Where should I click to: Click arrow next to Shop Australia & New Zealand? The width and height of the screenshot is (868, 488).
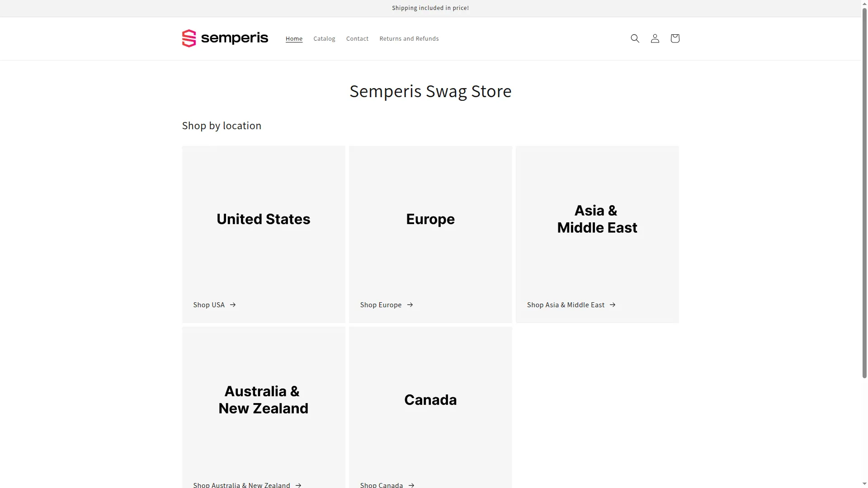(x=298, y=485)
